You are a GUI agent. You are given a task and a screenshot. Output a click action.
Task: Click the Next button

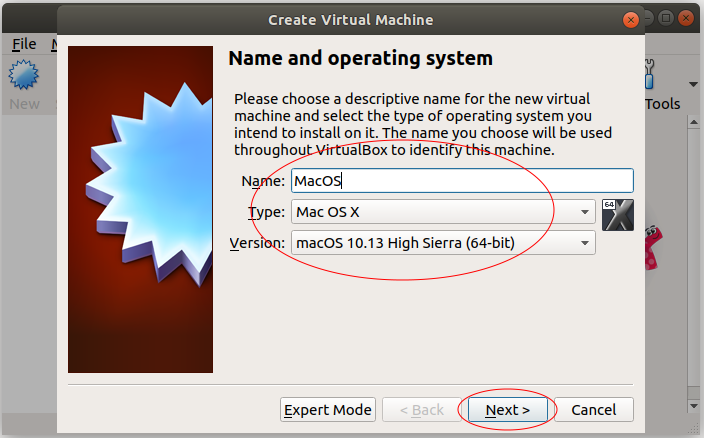coord(508,410)
